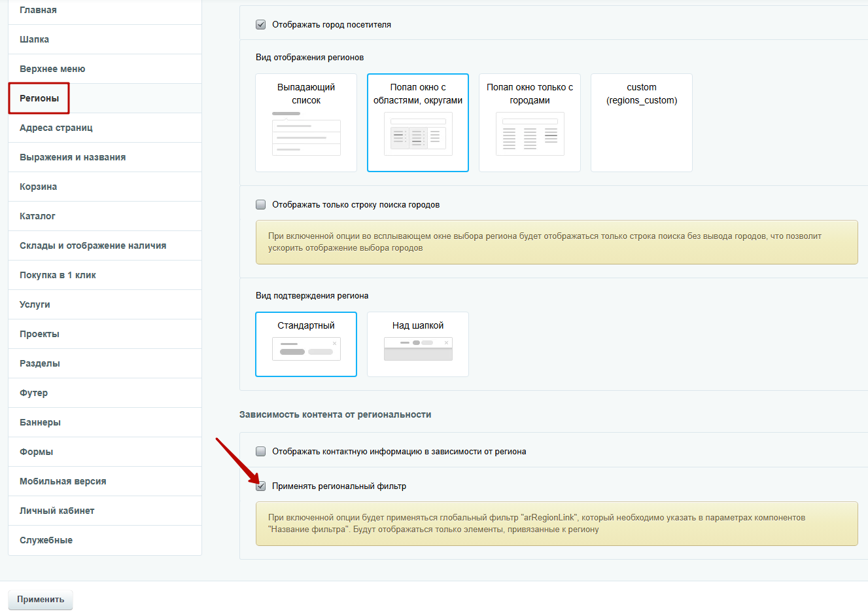
Task: Switch to Корзина settings
Action: [x=105, y=187]
